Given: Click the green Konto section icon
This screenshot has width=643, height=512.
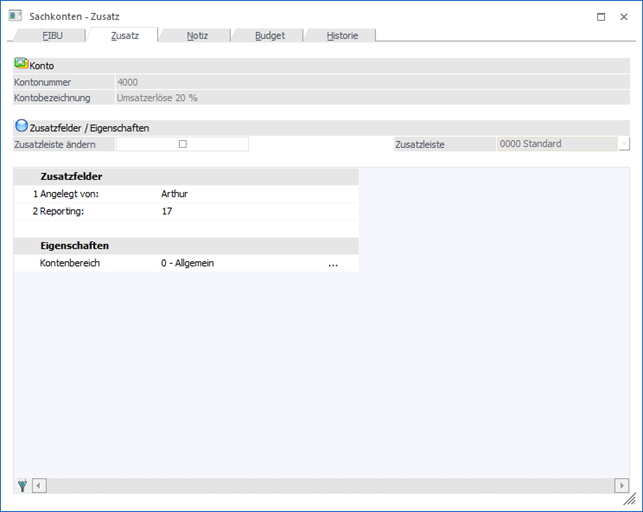Looking at the screenshot, I should 21,64.
